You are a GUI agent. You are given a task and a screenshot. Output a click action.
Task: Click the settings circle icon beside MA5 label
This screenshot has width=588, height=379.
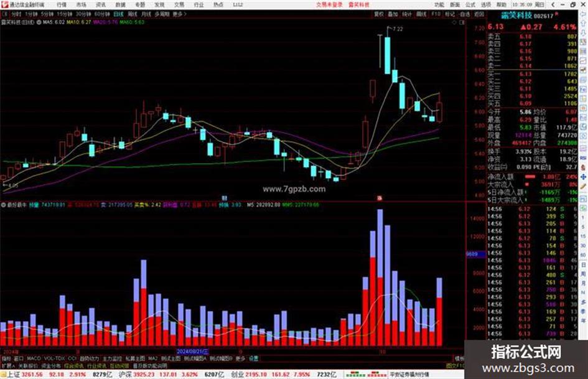[x=39, y=22]
